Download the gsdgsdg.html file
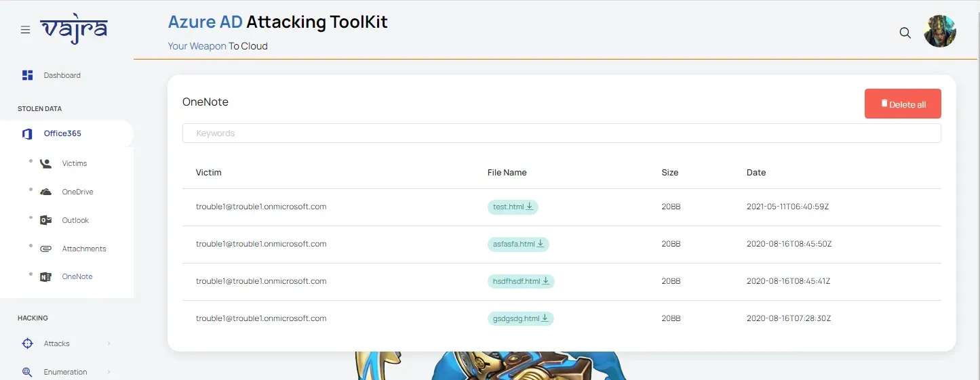Image resolution: width=980 pixels, height=380 pixels. (x=520, y=319)
